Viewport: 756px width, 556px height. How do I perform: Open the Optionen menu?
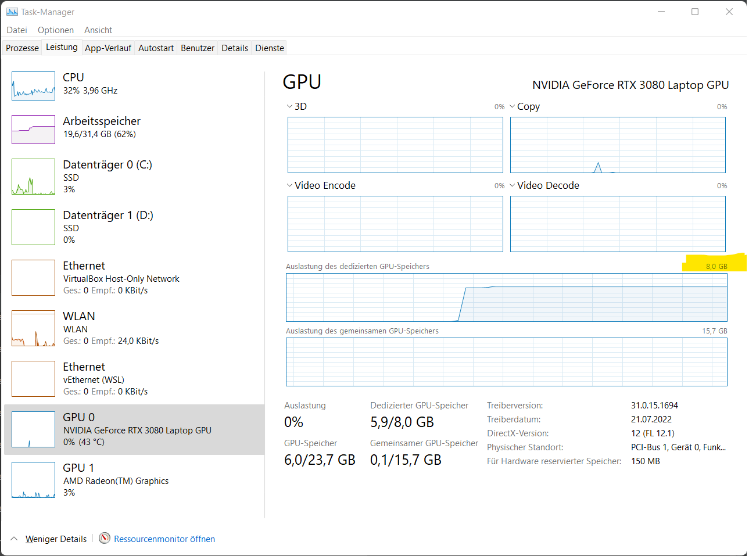coord(56,30)
